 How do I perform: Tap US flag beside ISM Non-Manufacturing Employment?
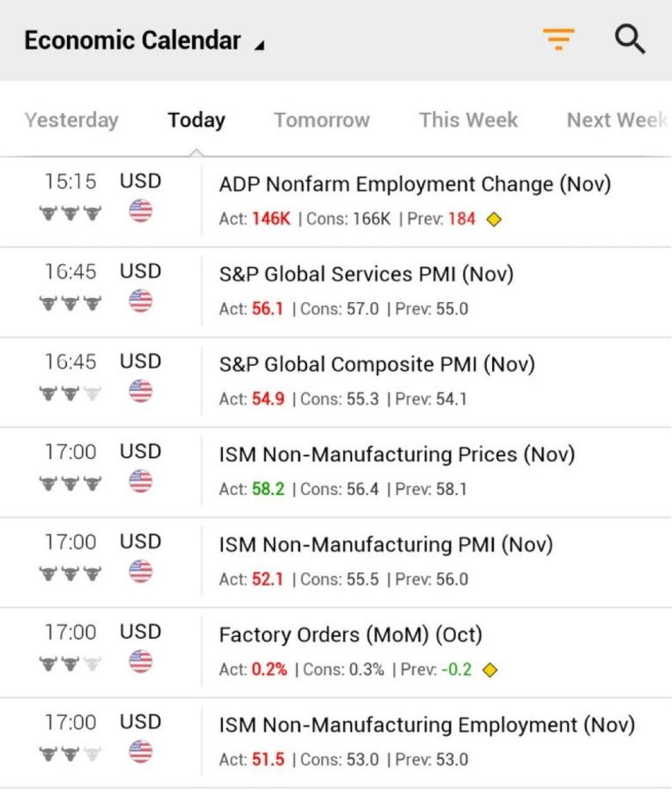[x=140, y=752]
